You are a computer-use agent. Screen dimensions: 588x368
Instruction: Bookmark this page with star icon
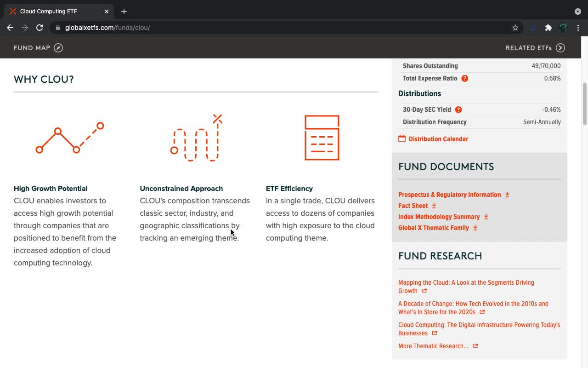(515, 28)
